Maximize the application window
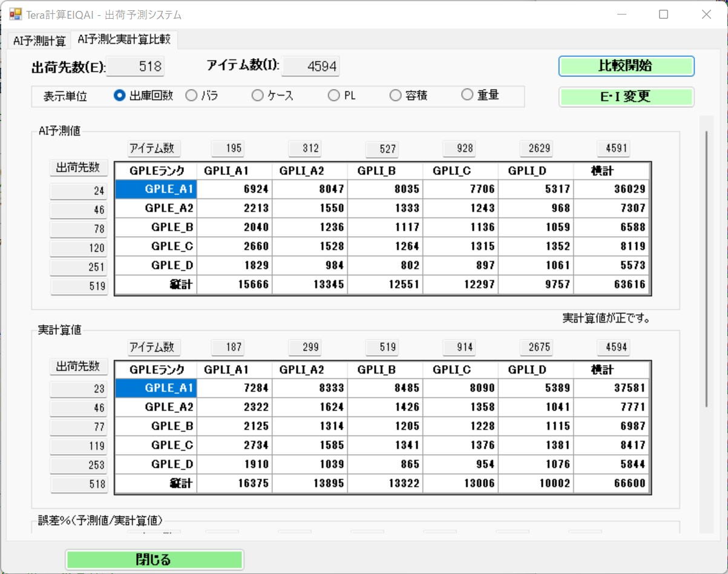 pyautogui.click(x=663, y=15)
